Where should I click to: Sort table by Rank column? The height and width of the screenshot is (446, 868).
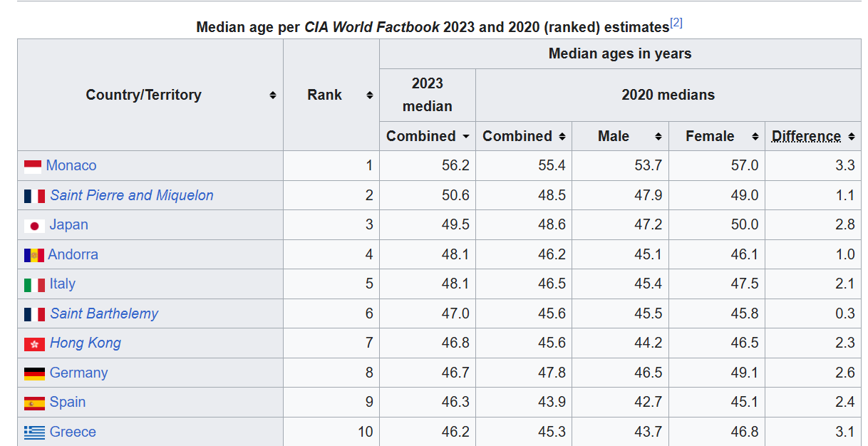[x=369, y=95]
